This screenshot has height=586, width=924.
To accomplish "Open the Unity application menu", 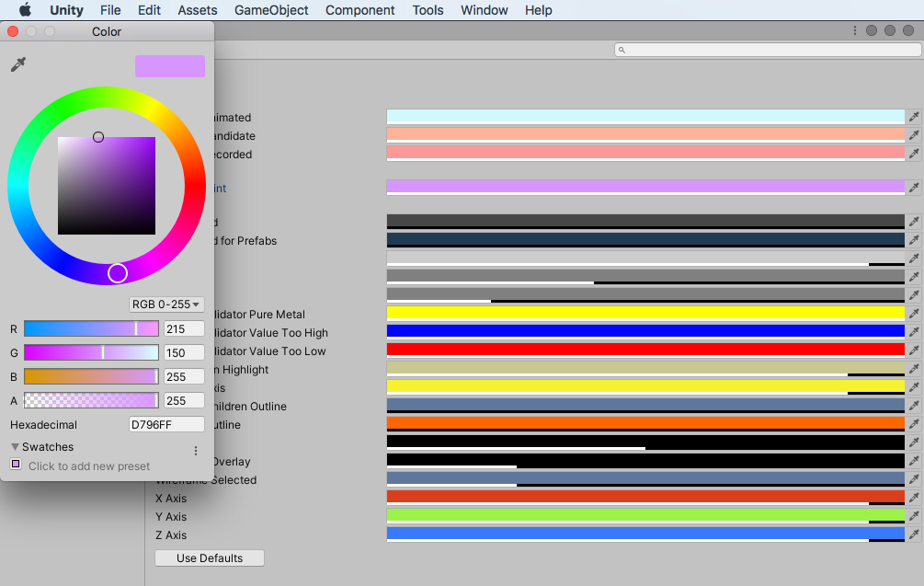I will coord(66,10).
